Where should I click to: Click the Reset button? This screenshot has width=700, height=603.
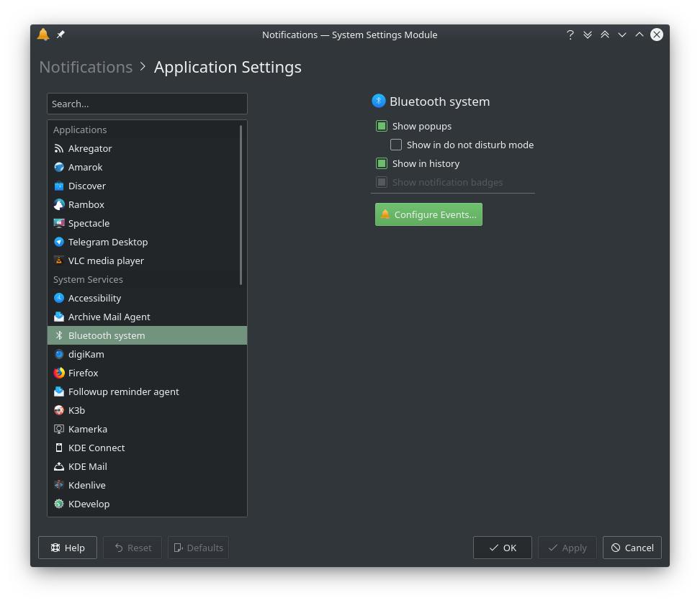tap(133, 548)
